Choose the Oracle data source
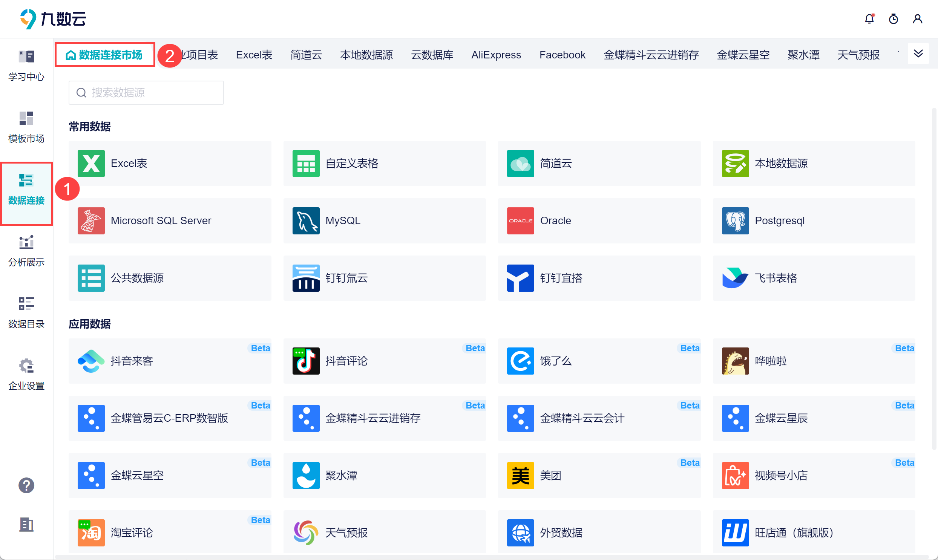The height and width of the screenshot is (560, 938). (x=599, y=221)
